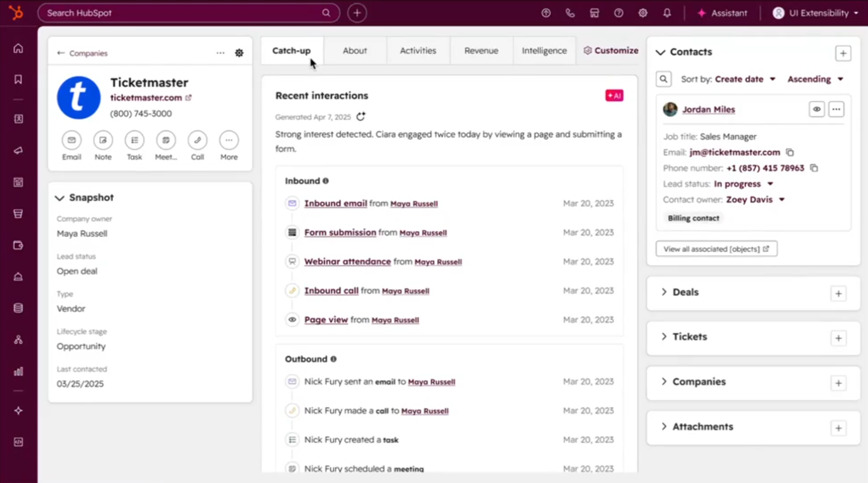Copy Jordan Miles phone number
This screenshot has width=868, height=483.
point(814,168)
